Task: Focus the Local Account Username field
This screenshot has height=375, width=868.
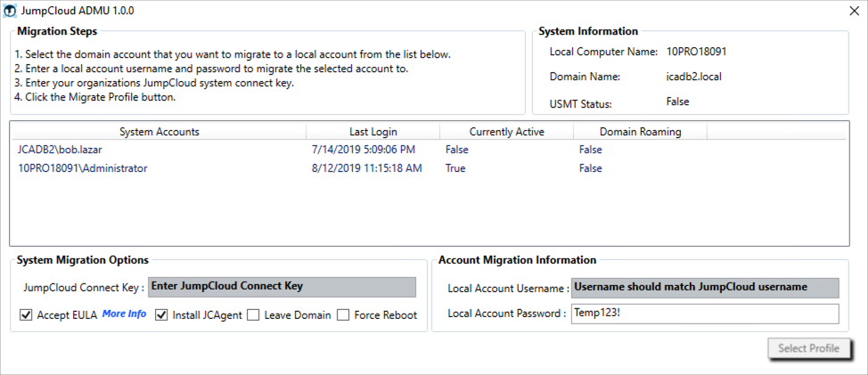Action: pyautogui.click(x=705, y=288)
